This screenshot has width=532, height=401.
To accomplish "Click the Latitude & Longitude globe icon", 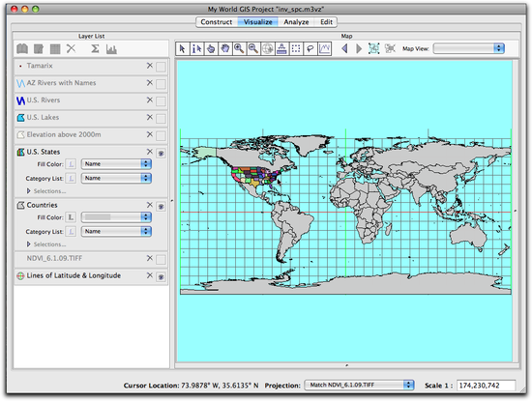I will coord(20,275).
